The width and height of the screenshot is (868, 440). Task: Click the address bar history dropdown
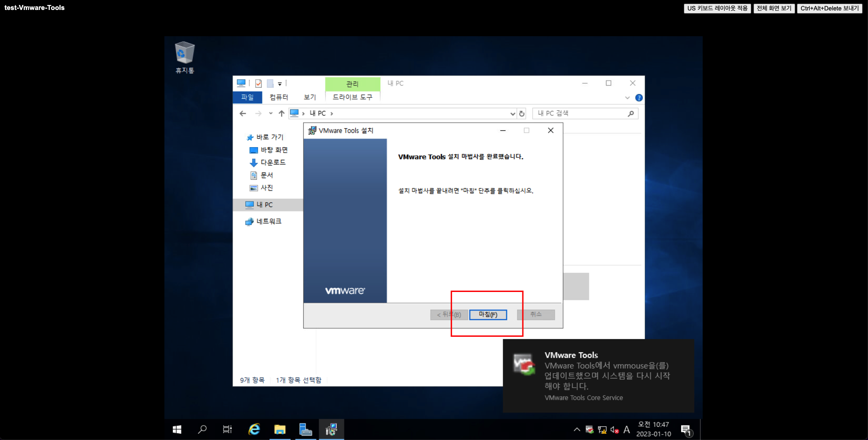(x=512, y=114)
